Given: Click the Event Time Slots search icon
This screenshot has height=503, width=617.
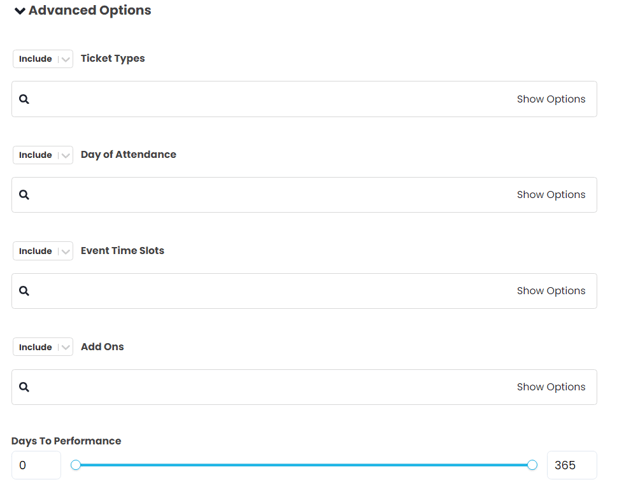Looking at the screenshot, I should click(x=24, y=291).
